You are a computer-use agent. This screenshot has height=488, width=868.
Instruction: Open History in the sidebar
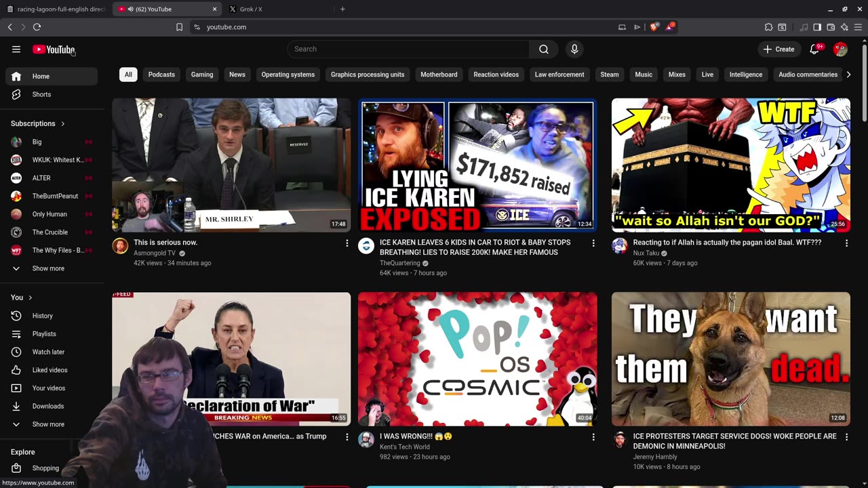tap(52, 316)
